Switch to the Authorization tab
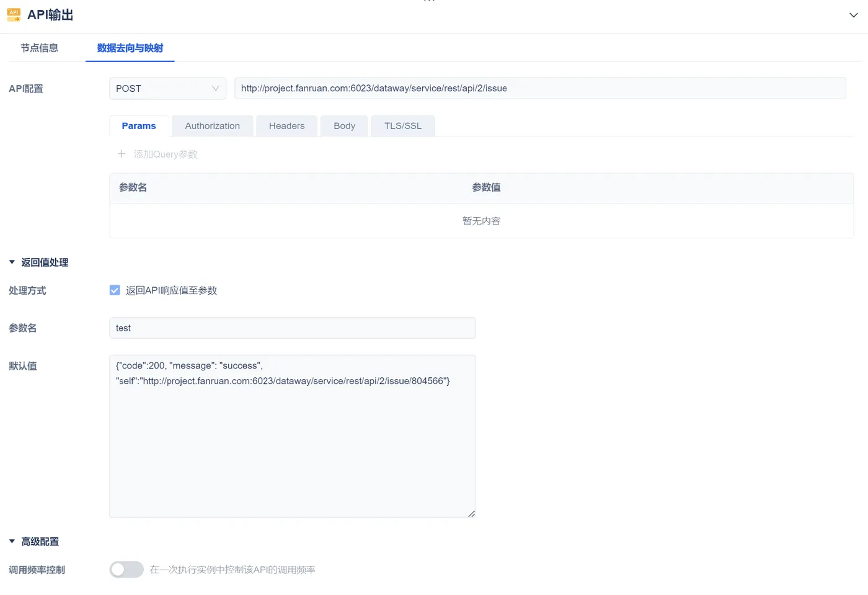 [x=212, y=126]
